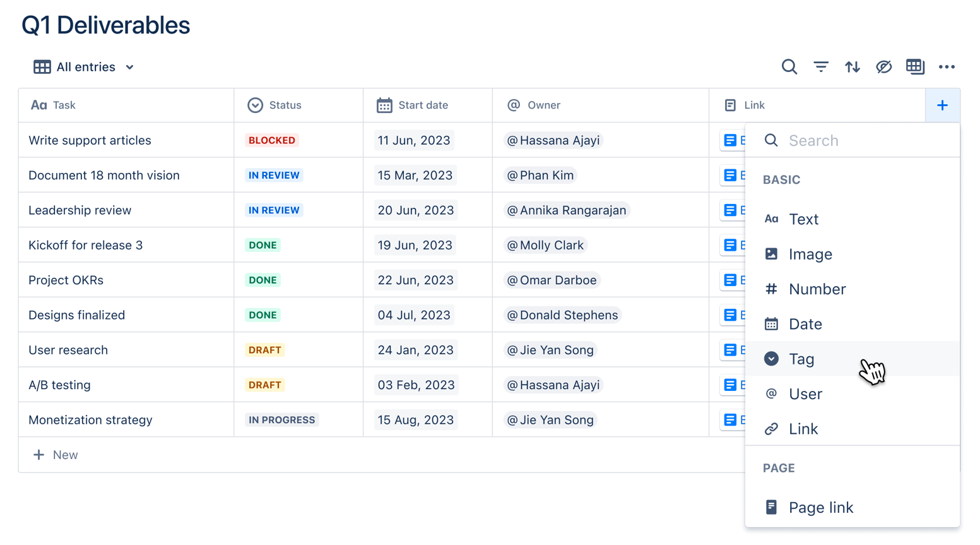Click the page link icon in Write support articles row
The image size is (980, 545).
click(x=730, y=140)
